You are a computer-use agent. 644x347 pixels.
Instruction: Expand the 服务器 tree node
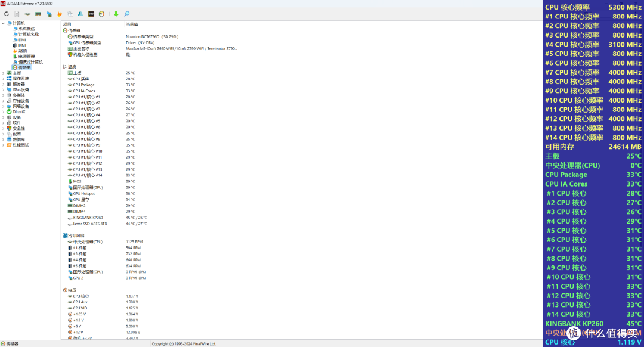pyautogui.click(x=4, y=84)
